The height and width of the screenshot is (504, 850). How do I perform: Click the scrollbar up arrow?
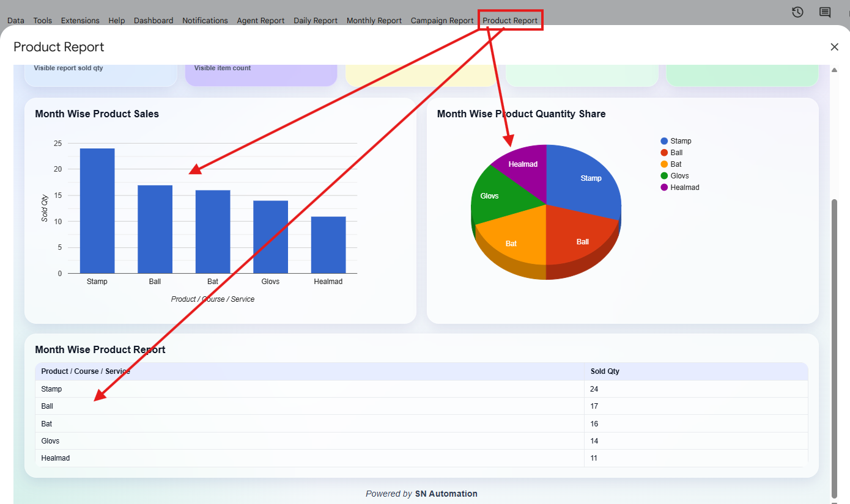pyautogui.click(x=834, y=70)
